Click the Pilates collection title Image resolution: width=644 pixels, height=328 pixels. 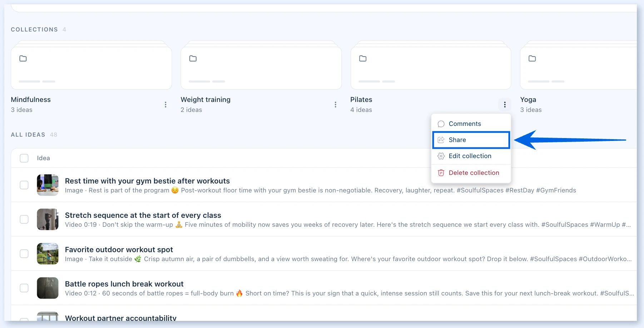(361, 100)
